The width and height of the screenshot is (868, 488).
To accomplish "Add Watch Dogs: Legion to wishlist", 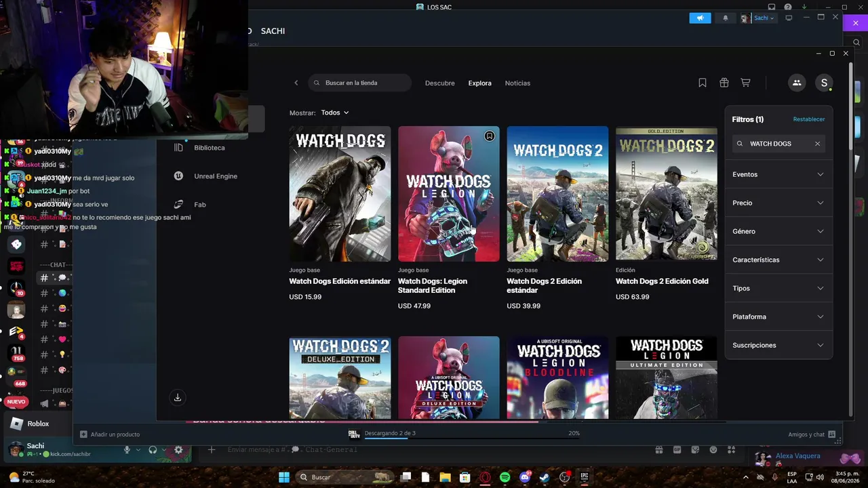I will pos(490,136).
